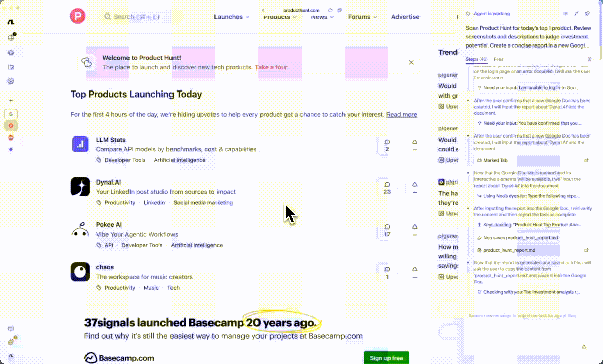Screen dimensions: 603x364
Task: Open the Advertise menu item
Action: click(x=405, y=17)
